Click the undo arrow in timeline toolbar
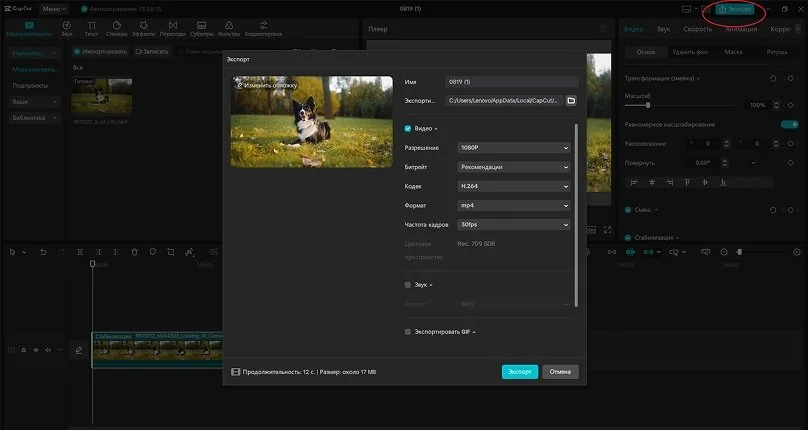Screen dimensions: 808x430 coord(43,252)
